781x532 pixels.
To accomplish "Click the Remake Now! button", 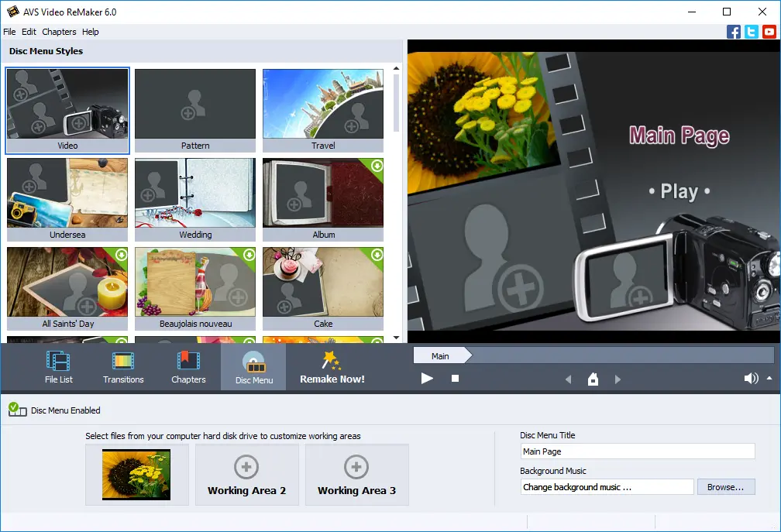I will (x=332, y=367).
